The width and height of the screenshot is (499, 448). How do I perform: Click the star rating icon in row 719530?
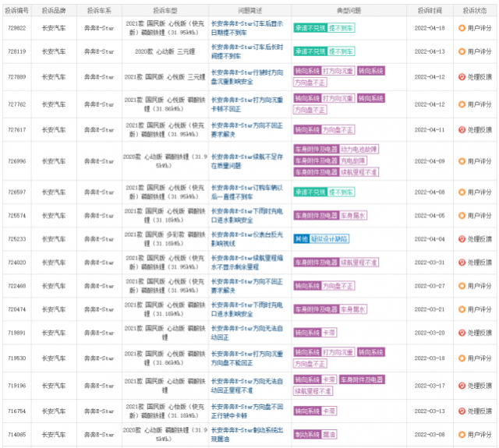coord(462,358)
